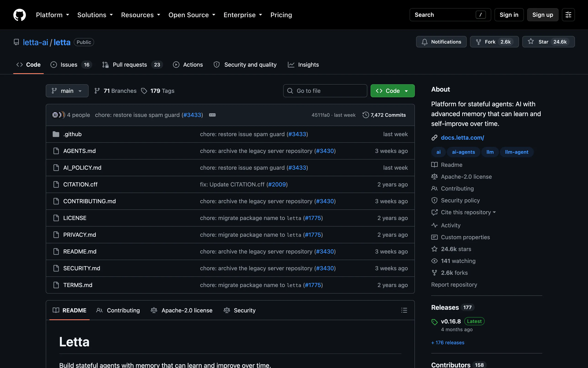Select the Security tab in README panel
The width and height of the screenshot is (588, 368).
click(240, 310)
